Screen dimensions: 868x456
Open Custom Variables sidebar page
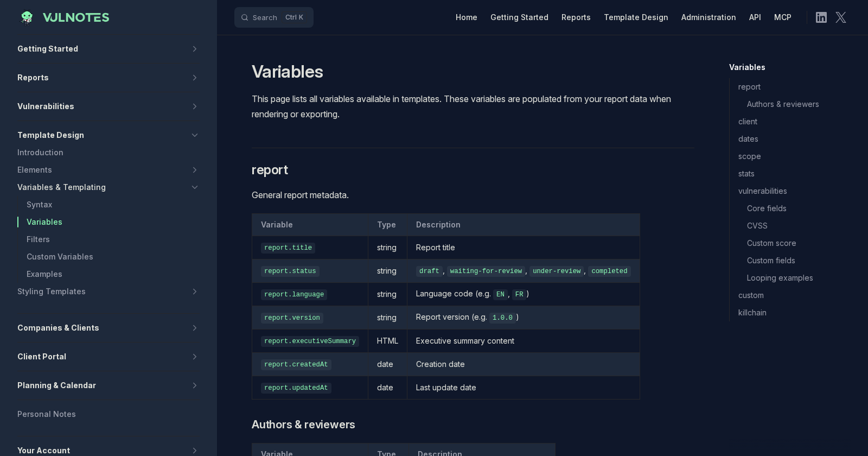[x=60, y=257]
